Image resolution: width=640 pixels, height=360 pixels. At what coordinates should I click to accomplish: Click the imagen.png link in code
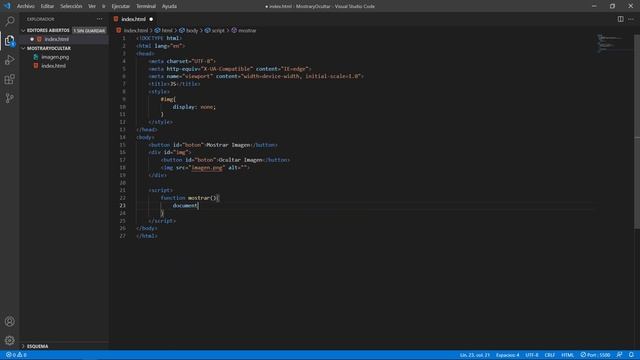coord(207,168)
